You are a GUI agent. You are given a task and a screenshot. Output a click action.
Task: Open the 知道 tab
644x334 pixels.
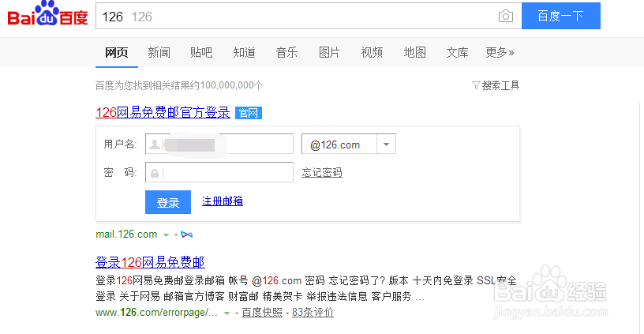tap(244, 52)
